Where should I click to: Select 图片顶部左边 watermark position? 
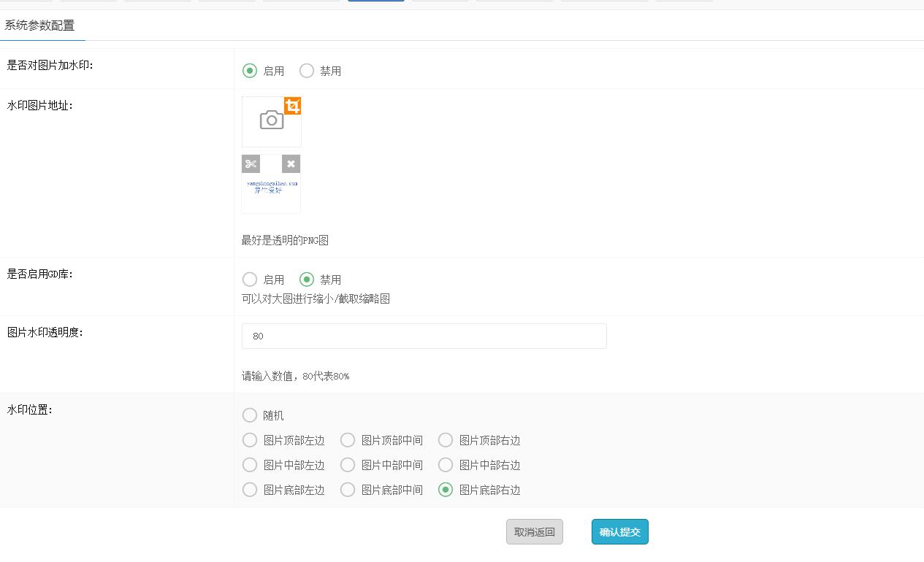click(250, 440)
